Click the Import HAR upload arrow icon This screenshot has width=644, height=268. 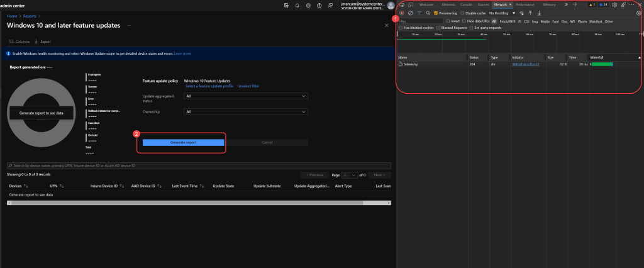pyautogui.click(x=530, y=13)
